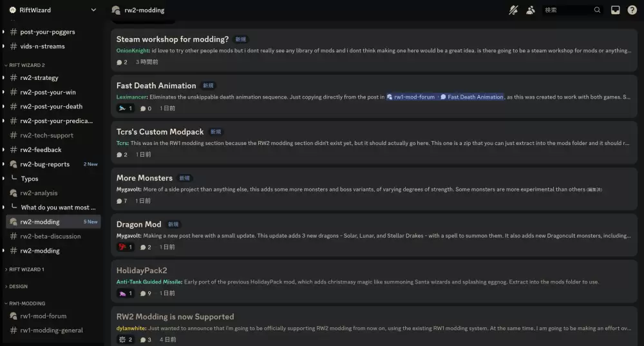Click the rw2-modding forum icon in header
Screen dimensions: 644x346
[116, 10]
